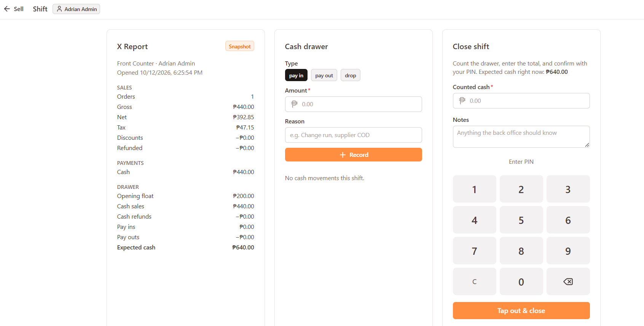Focus the Amount input field
Viewport: 644px width, 326px height.
tap(353, 104)
